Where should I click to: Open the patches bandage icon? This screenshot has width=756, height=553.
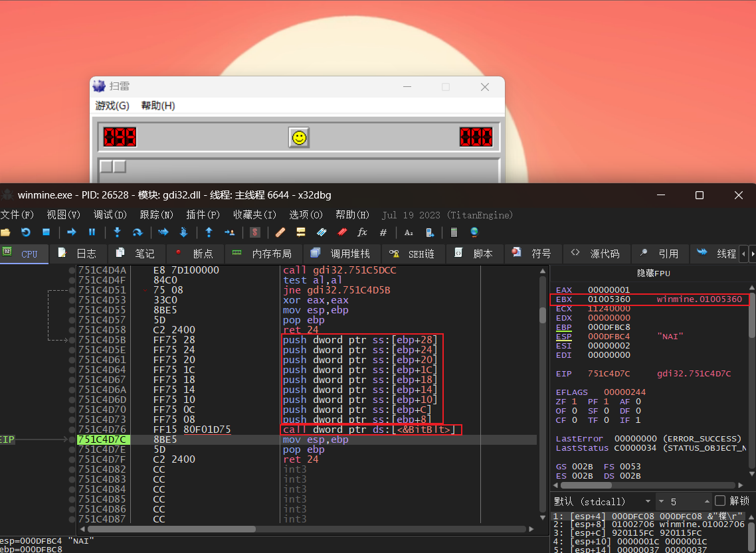tap(280, 232)
